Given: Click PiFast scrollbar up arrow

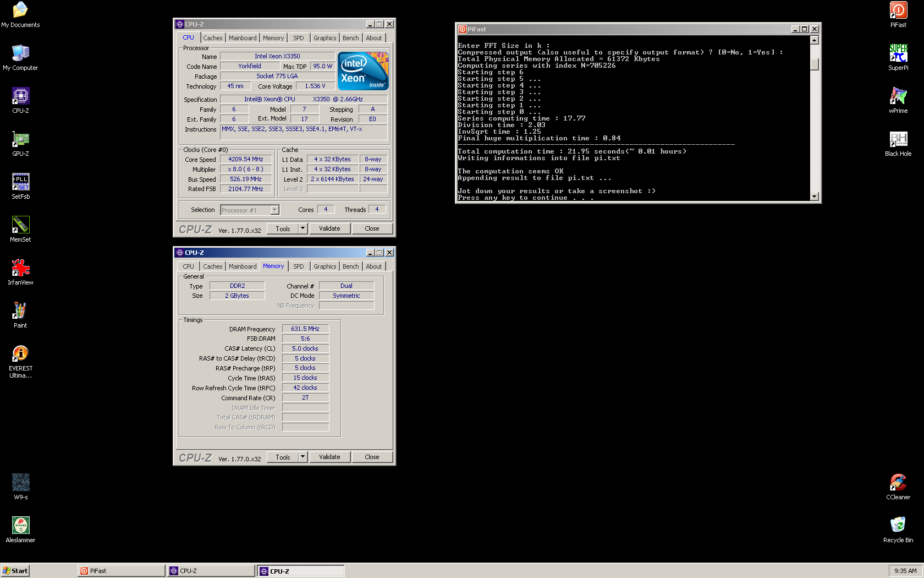Looking at the screenshot, I should (815, 40).
